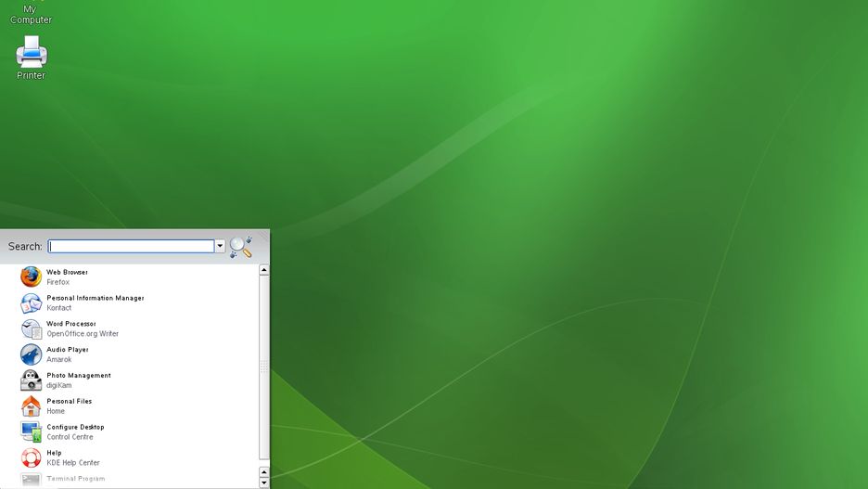
Task: Click the "Audio Player" entry title
Action: point(68,350)
